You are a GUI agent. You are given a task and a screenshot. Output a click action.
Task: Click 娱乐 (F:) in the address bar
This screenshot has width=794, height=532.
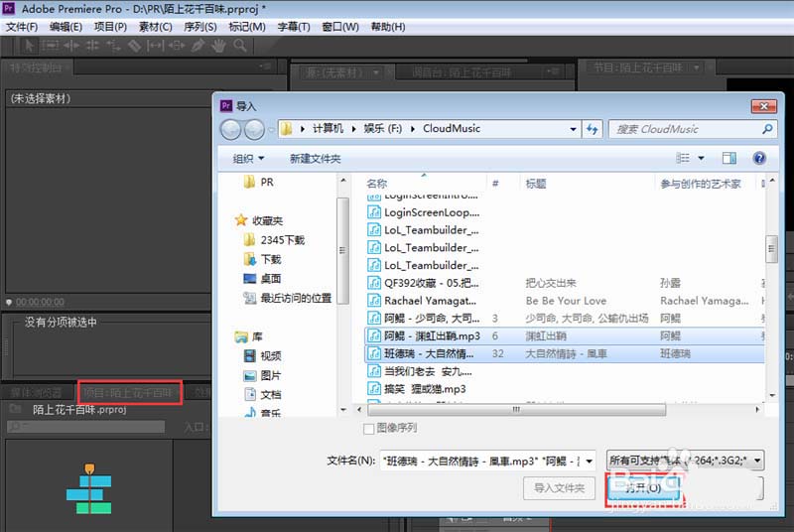(383, 129)
